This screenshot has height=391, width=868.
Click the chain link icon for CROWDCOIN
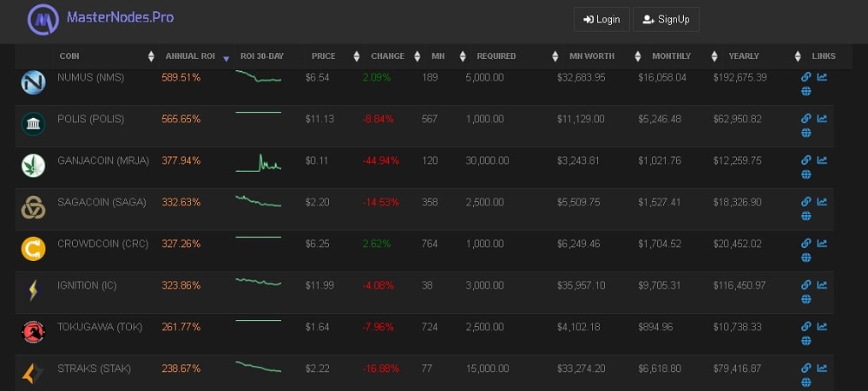[806, 244]
